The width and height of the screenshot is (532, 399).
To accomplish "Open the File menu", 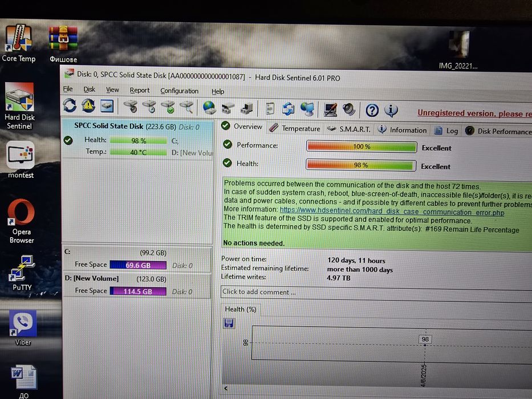I will (x=68, y=89).
